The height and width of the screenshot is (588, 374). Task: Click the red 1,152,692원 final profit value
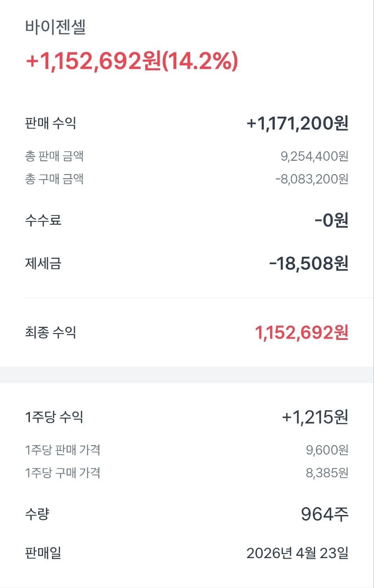(x=301, y=333)
